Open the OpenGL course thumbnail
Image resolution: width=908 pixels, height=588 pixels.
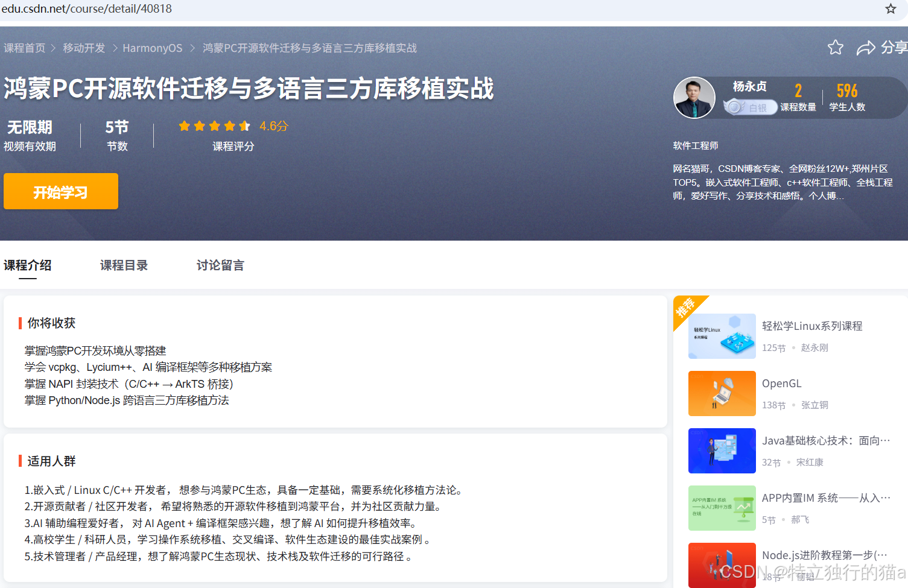(x=722, y=393)
